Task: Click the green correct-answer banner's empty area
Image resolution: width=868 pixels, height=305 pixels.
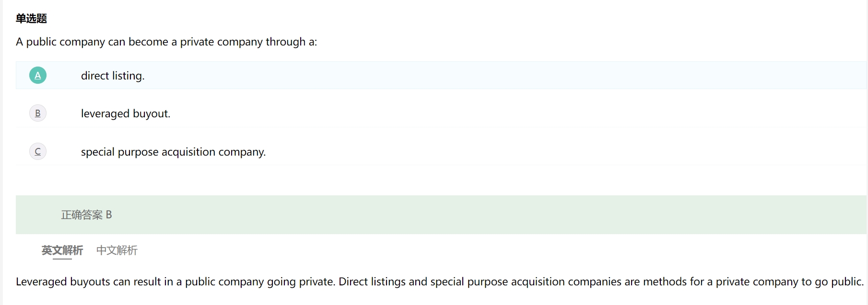Action: click(x=480, y=215)
